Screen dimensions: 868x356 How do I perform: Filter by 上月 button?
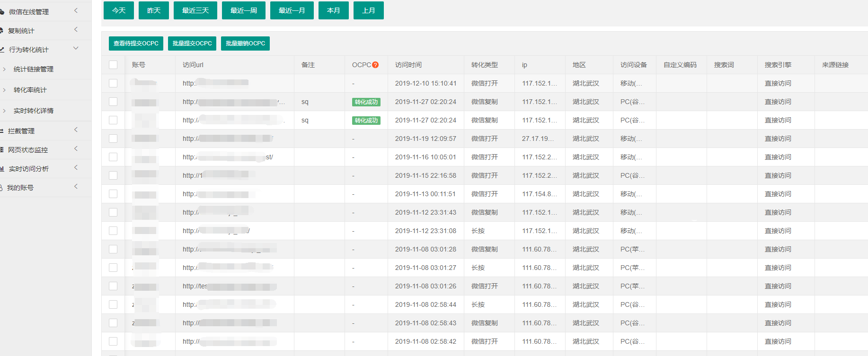369,10
